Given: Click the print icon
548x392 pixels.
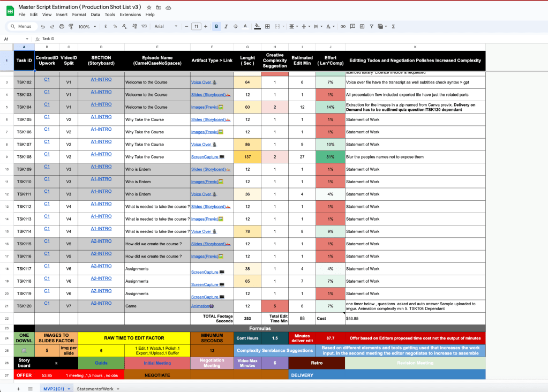Looking at the screenshot, I should pyautogui.click(x=62, y=27).
